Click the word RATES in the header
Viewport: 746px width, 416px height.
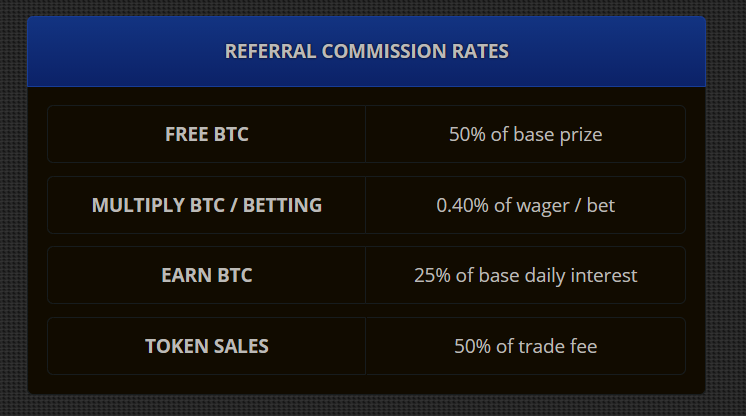[480, 51]
